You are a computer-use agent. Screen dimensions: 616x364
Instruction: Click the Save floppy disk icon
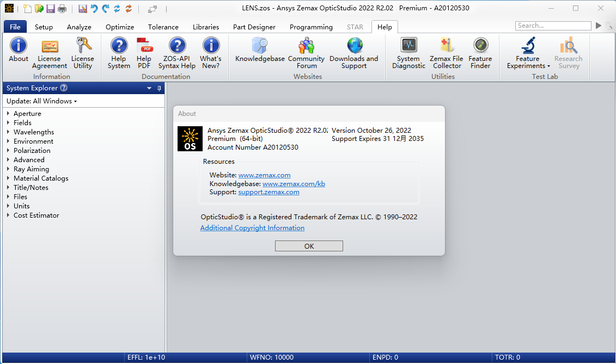[50, 8]
